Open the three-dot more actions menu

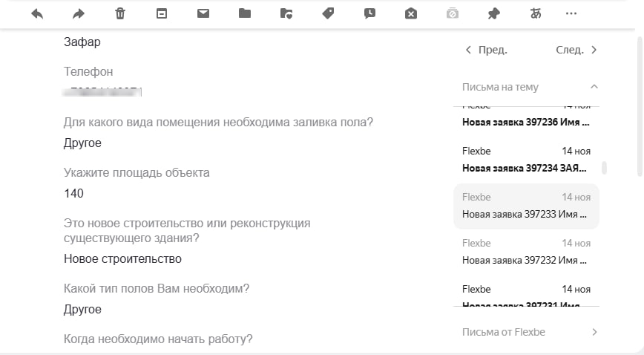pos(571,13)
